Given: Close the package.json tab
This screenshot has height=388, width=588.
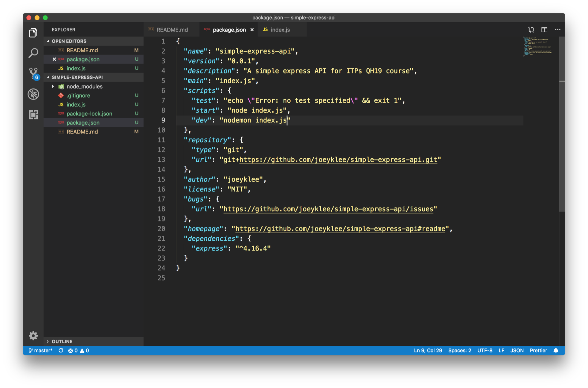Looking at the screenshot, I should point(252,30).
